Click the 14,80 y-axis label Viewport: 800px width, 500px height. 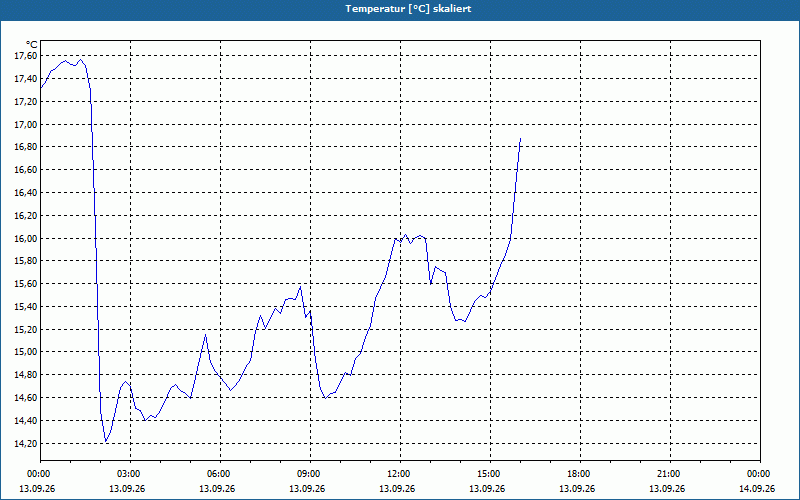pos(26,375)
